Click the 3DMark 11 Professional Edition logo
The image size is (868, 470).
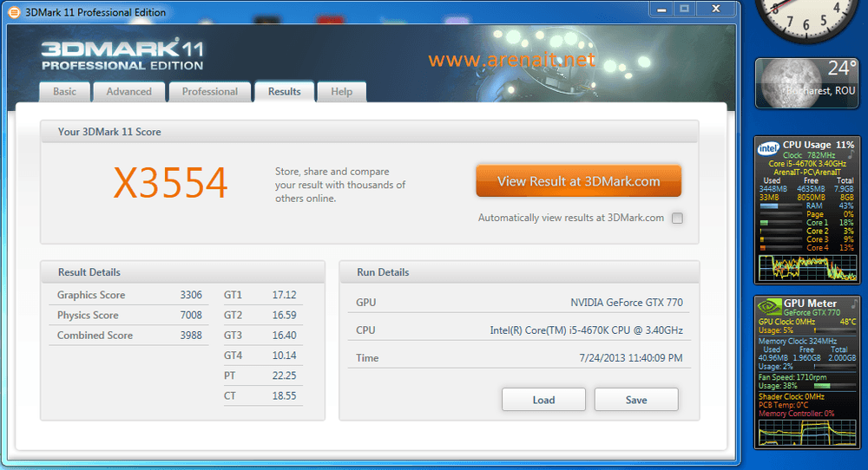pos(122,55)
